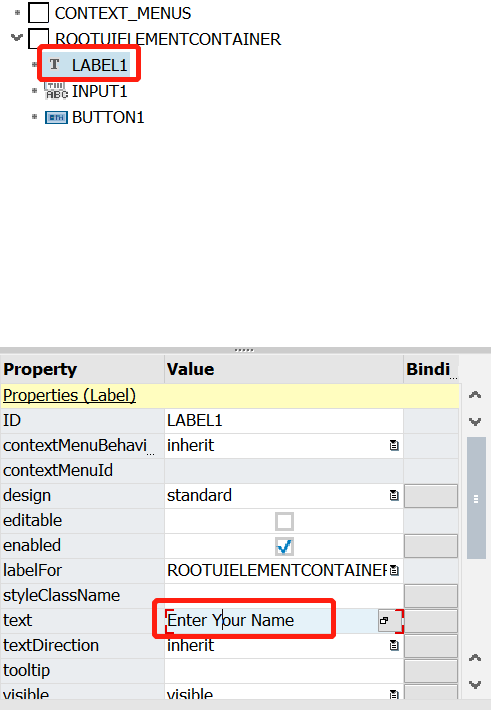Click the binding button for design
Screen dimensions: 491x710
(431, 496)
